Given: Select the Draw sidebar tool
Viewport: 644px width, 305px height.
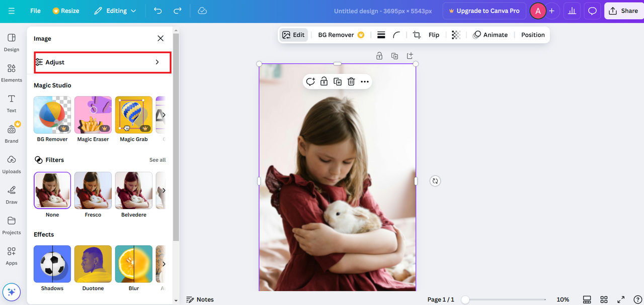Looking at the screenshot, I should (12, 195).
